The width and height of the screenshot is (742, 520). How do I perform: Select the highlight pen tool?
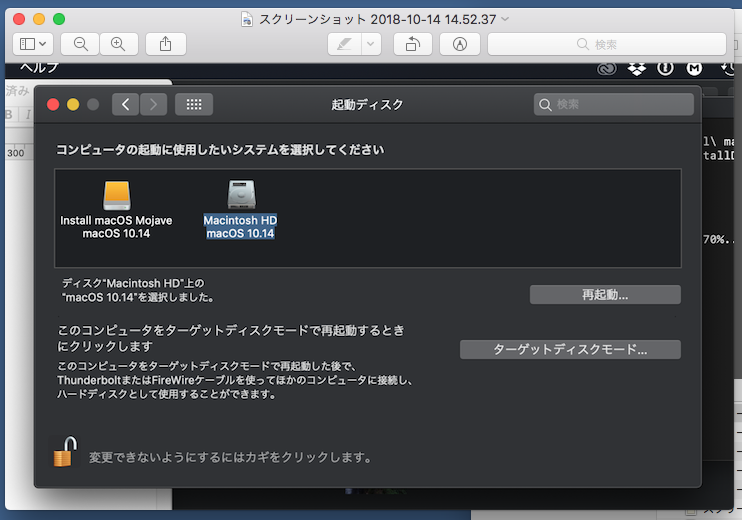[x=344, y=44]
